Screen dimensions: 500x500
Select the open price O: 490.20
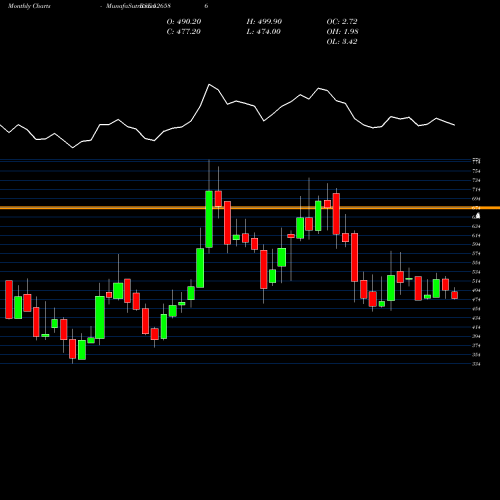coord(184,22)
